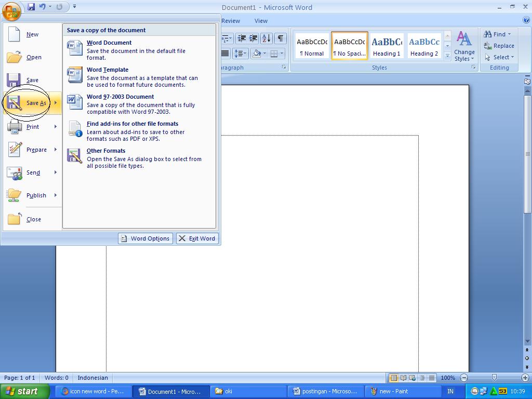Expand the Print submenu arrow

click(56, 127)
